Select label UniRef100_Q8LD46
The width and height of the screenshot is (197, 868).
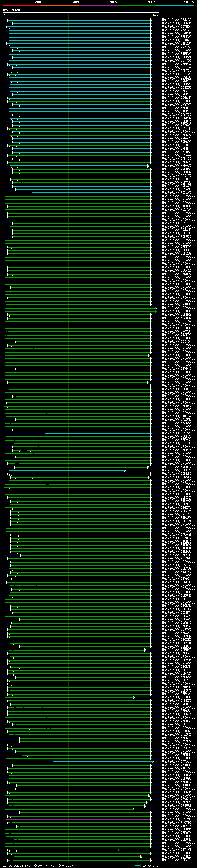(x=177, y=122)
